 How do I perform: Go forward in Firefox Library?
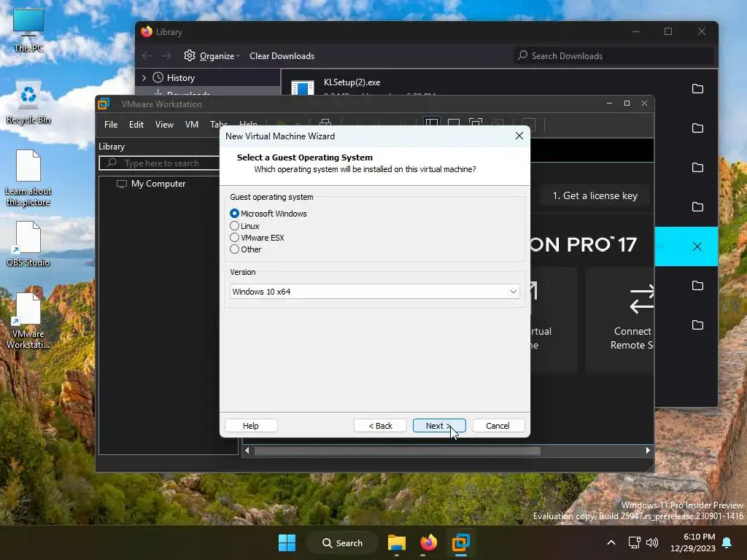(166, 56)
